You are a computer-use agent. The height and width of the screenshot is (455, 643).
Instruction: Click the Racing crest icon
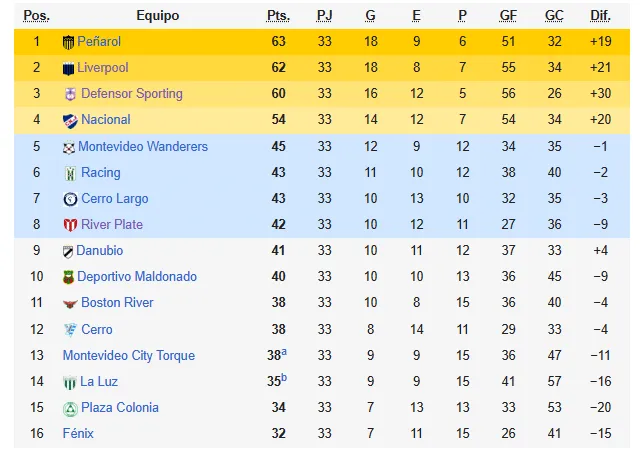point(71,173)
